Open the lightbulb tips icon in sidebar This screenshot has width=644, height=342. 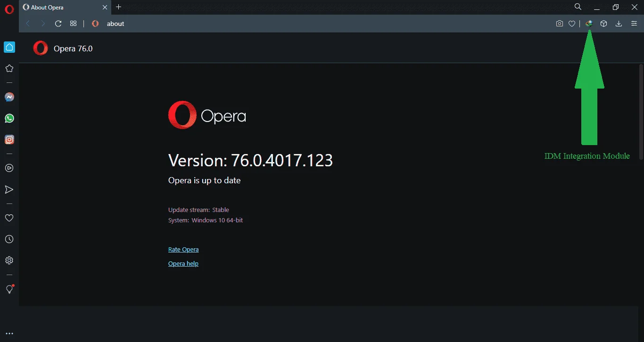9,289
